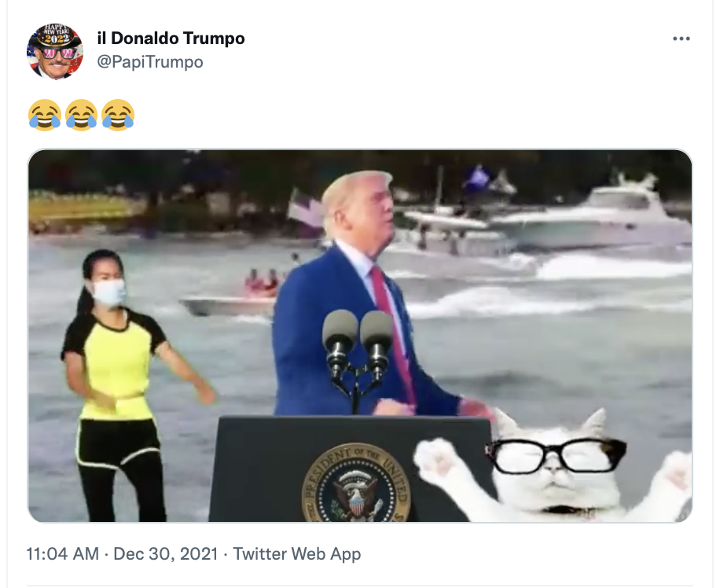Viewport: 720px width, 588px height.
Task: Click the last laughing-crying emoji
Action: (x=118, y=115)
